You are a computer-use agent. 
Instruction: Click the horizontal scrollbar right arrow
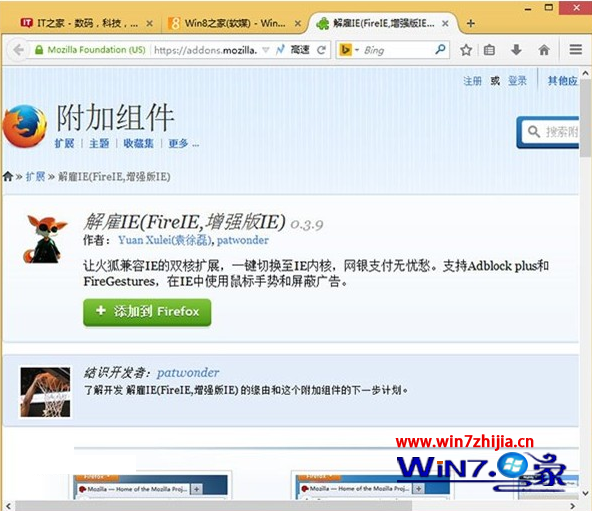tap(573, 505)
